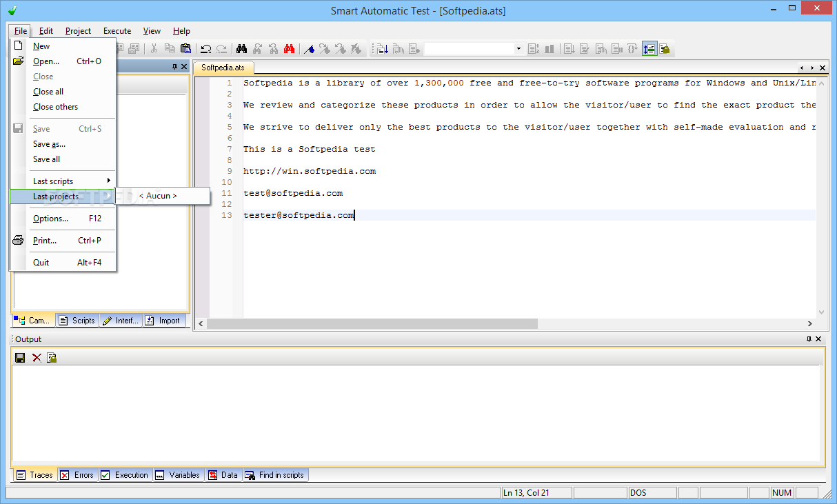Open the Data output tab
This screenshot has height=504, width=837.
(x=223, y=475)
